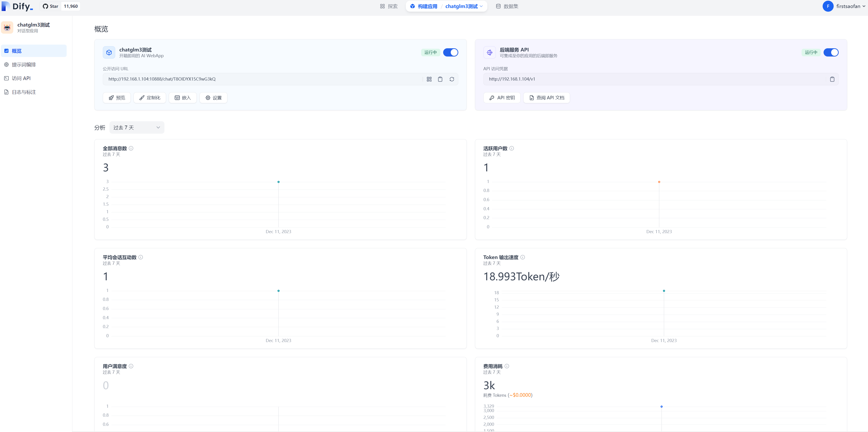The image size is (868, 432).
Task: Click the 定制化 button
Action: [x=150, y=98]
